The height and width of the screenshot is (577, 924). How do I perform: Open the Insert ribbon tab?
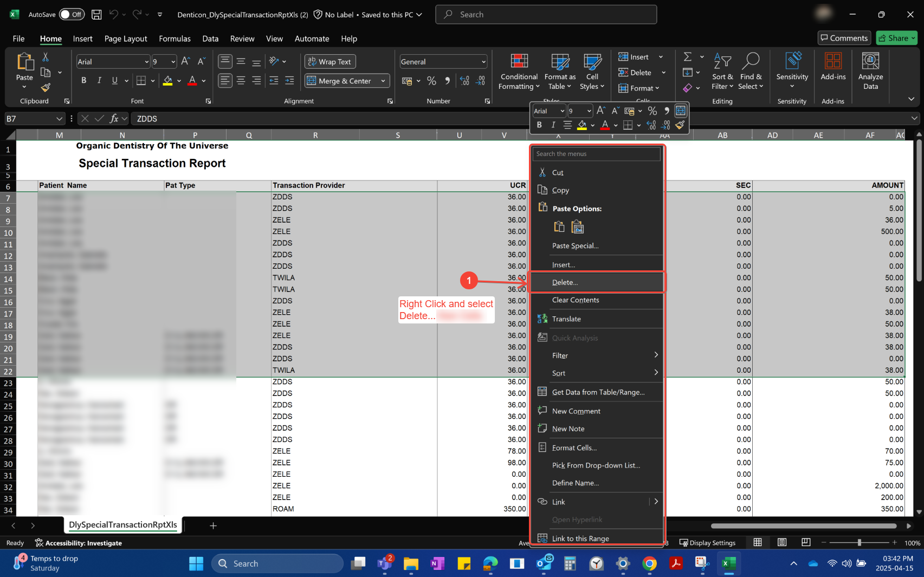point(82,38)
